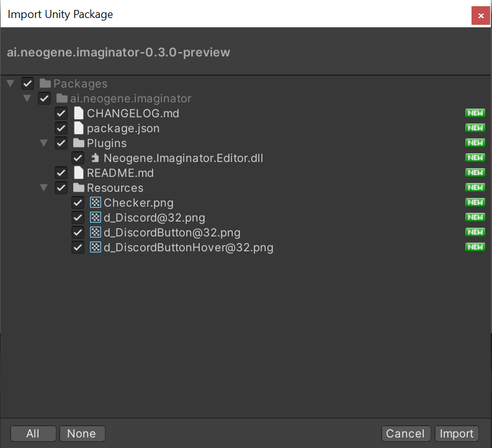Select the d_DiscordButtonHover@32.png file name

189,248
